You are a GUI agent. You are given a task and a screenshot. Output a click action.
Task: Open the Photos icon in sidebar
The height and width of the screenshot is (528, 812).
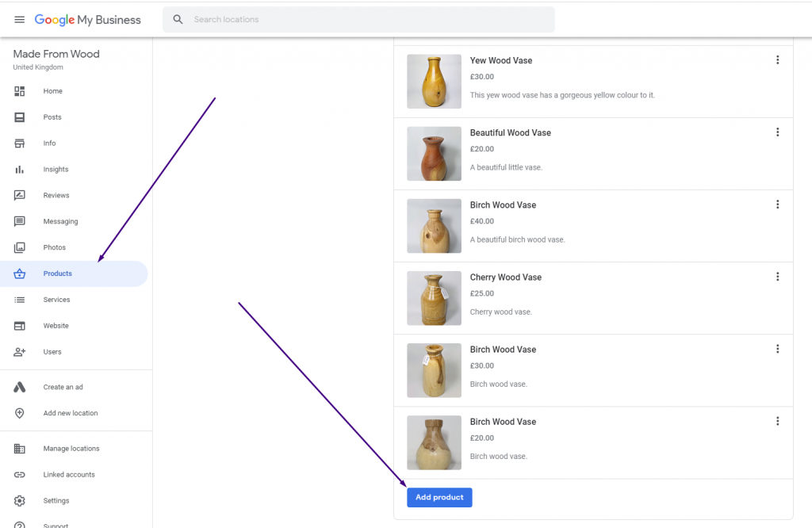(x=20, y=247)
